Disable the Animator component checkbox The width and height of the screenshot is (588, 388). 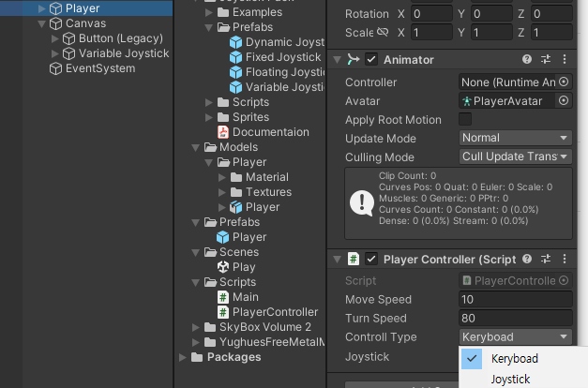pyautogui.click(x=371, y=60)
